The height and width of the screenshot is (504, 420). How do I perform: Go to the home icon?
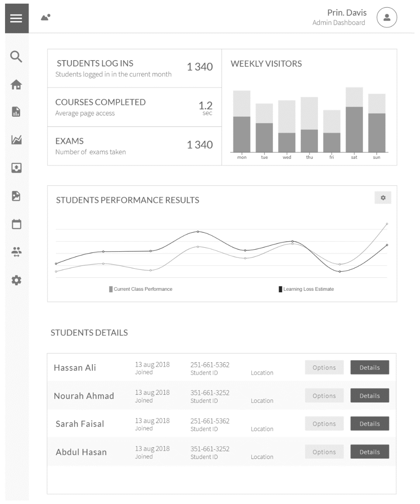tap(16, 85)
